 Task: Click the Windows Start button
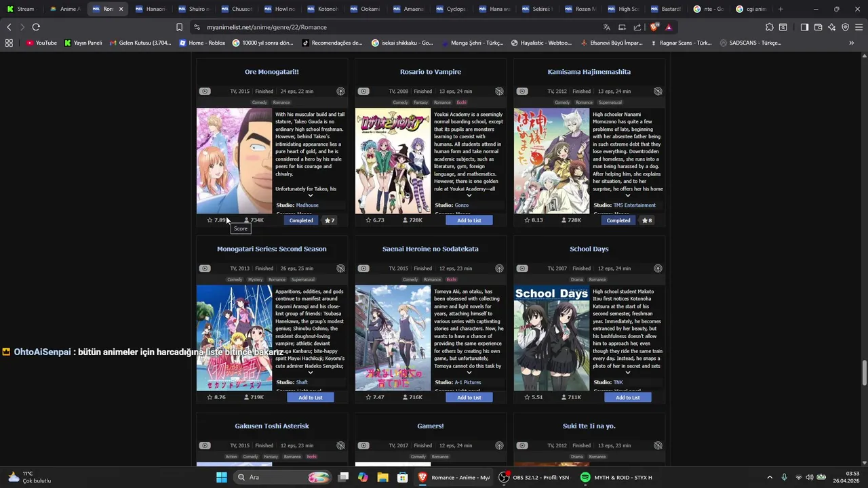click(222, 477)
